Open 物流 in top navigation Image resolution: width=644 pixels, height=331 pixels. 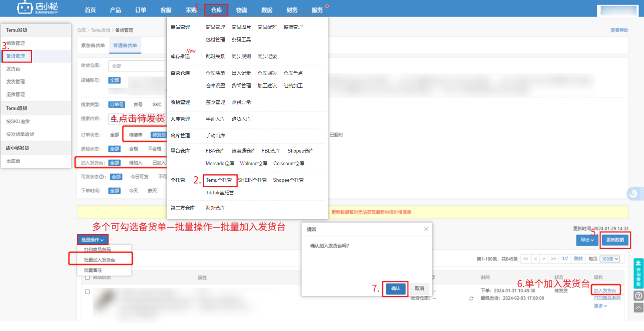[242, 10]
